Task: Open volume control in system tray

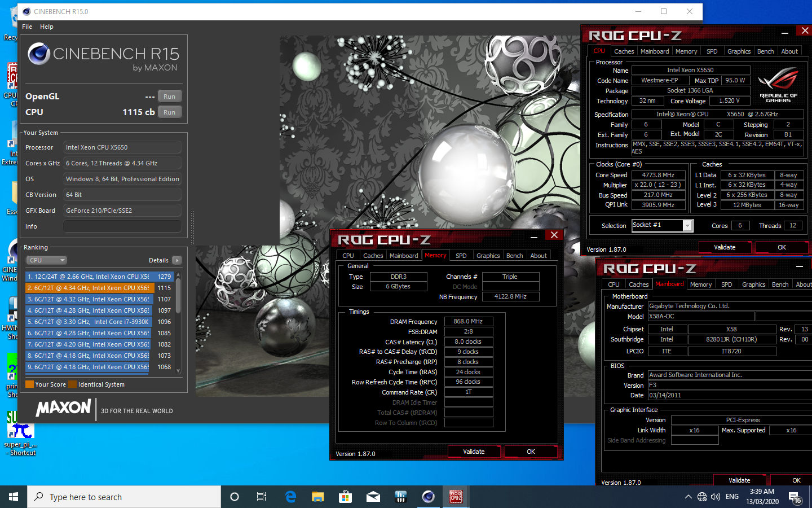Action: [x=716, y=497]
